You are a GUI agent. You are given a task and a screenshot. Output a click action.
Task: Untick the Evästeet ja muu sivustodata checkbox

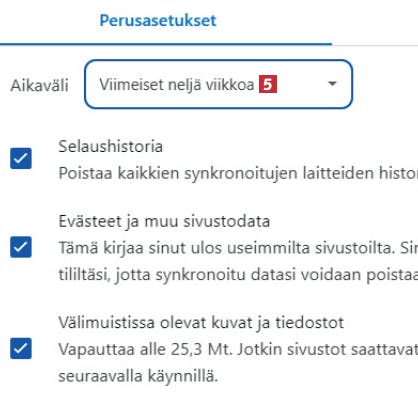coord(21,247)
